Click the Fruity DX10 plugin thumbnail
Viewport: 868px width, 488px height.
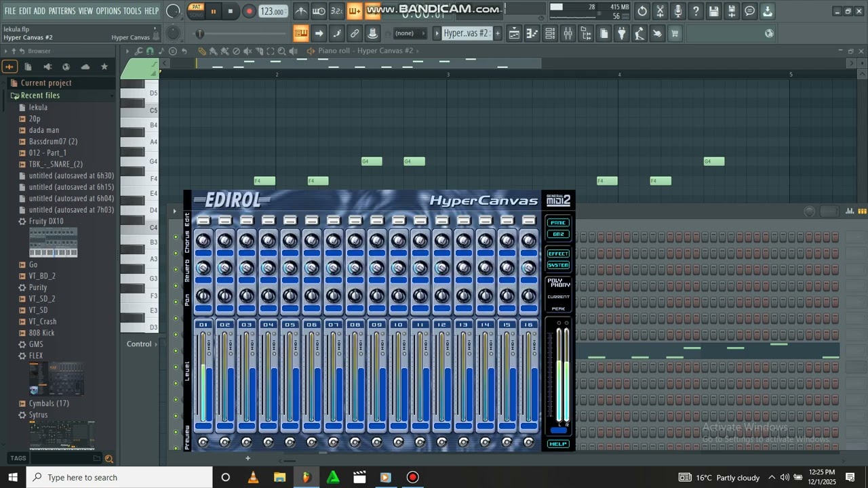(53, 243)
